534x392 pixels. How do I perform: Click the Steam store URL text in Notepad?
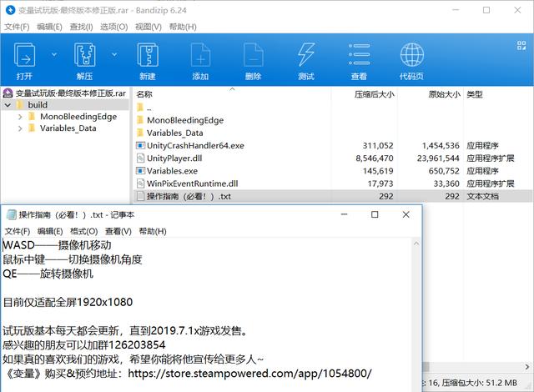[x=249, y=373]
